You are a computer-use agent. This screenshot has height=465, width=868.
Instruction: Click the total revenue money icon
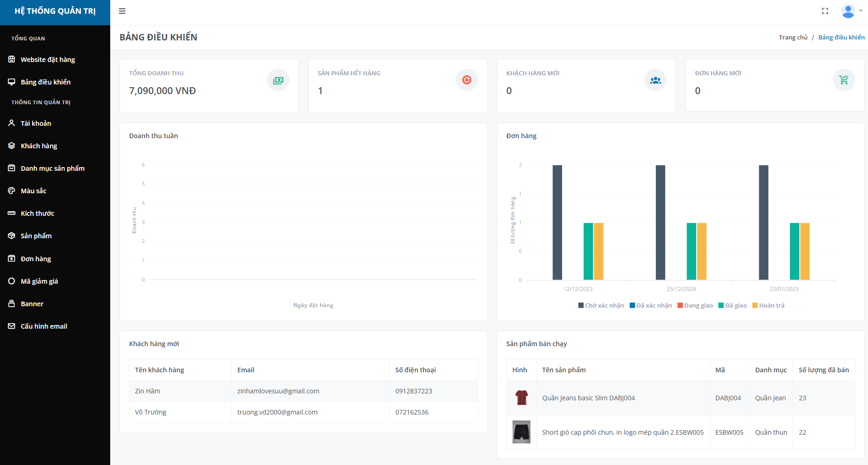pos(278,80)
